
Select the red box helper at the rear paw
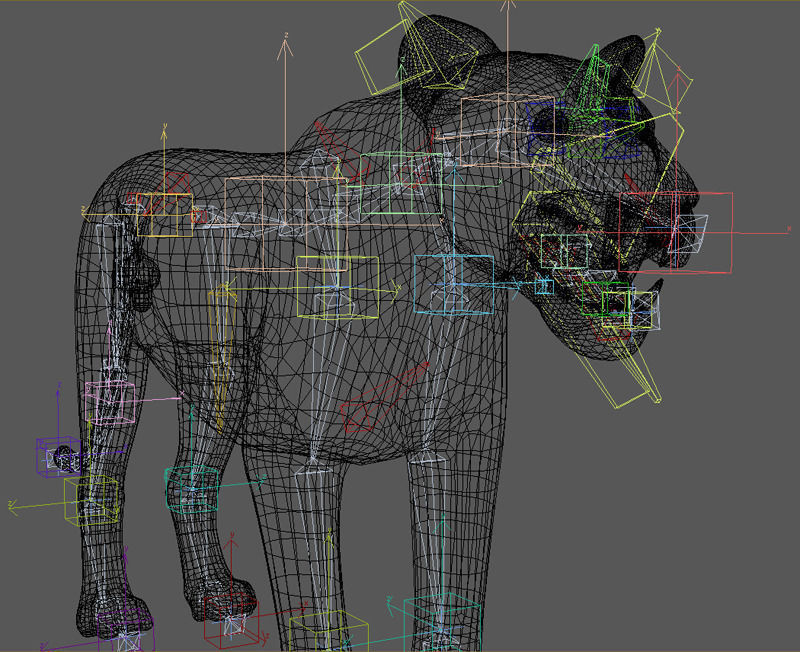[x=231, y=621]
